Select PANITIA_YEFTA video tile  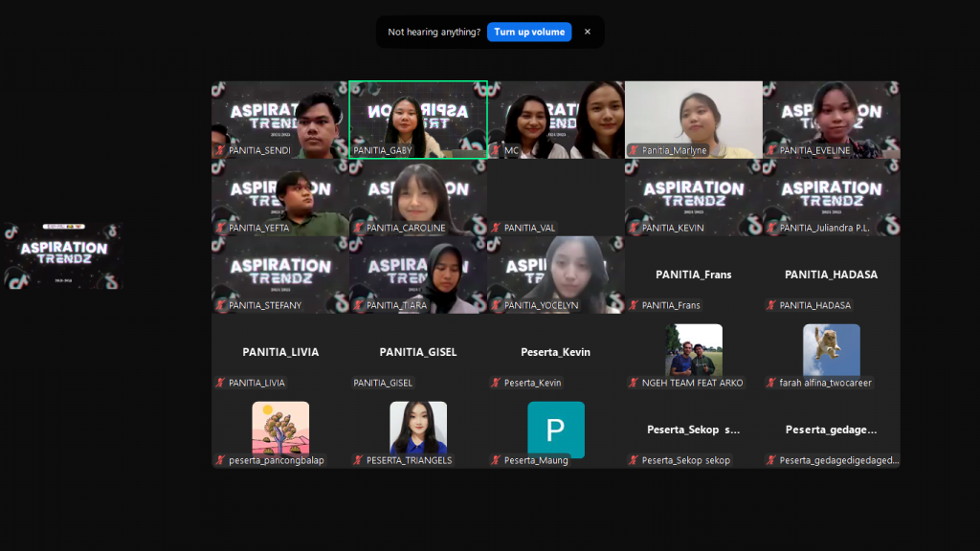[x=280, y=197]
